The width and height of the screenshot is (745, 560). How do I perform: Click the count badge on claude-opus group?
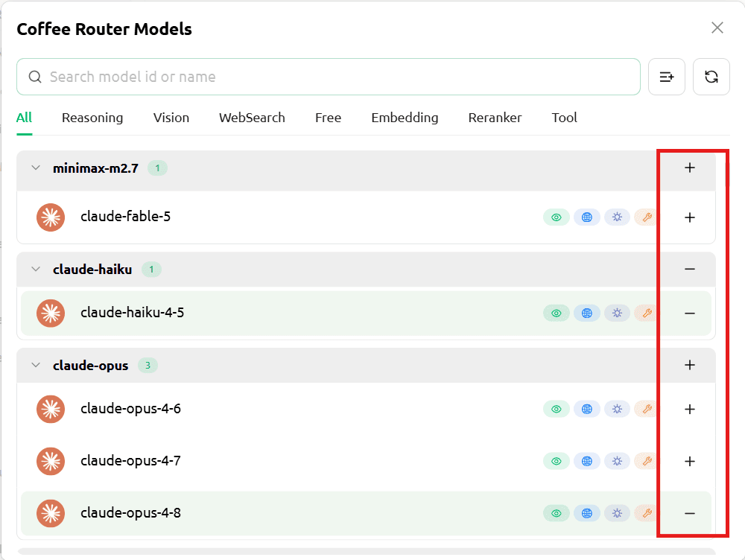tap(148, 365)
